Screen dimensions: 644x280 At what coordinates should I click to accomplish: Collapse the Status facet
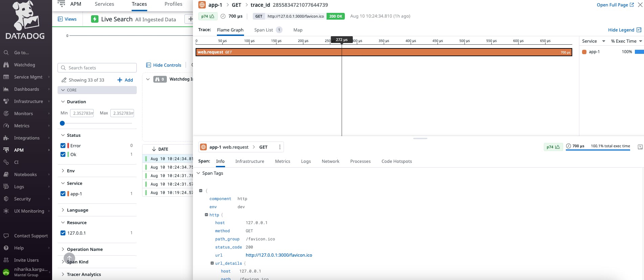tap(63, 135)
